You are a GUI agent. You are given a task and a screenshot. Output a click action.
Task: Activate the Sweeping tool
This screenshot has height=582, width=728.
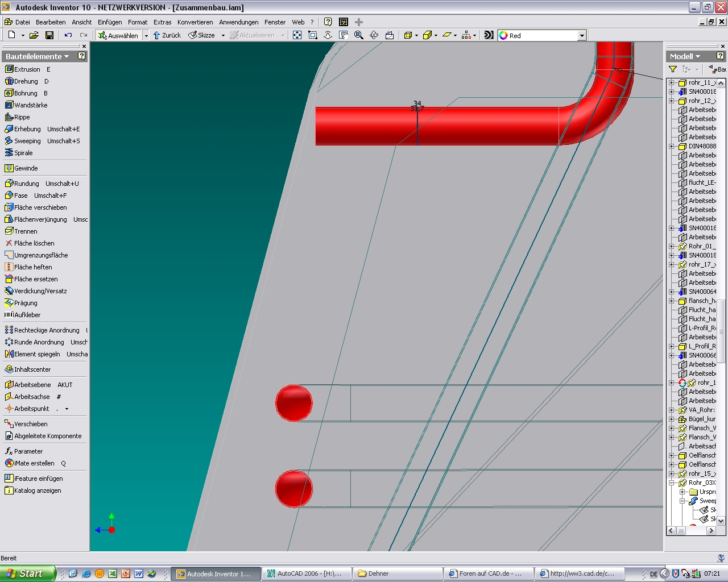point(27,141)
